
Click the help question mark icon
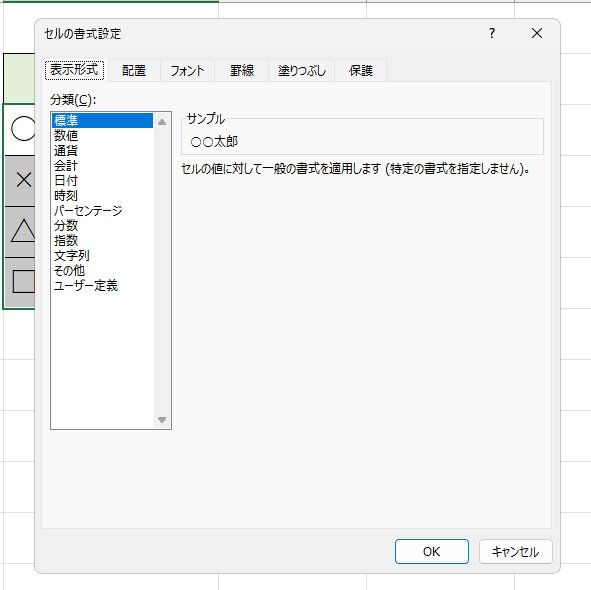click(x=491, y=33)
